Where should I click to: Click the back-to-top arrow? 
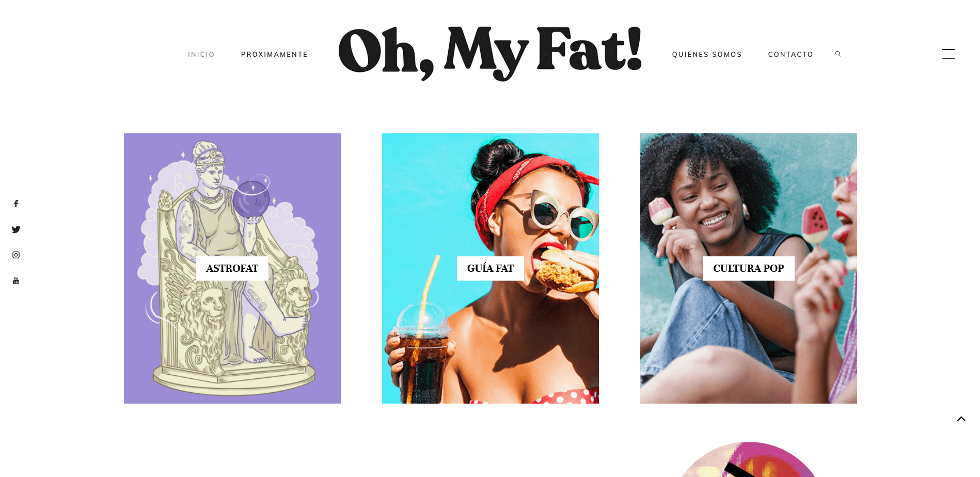pyautogui.click(x=961, y=419)
